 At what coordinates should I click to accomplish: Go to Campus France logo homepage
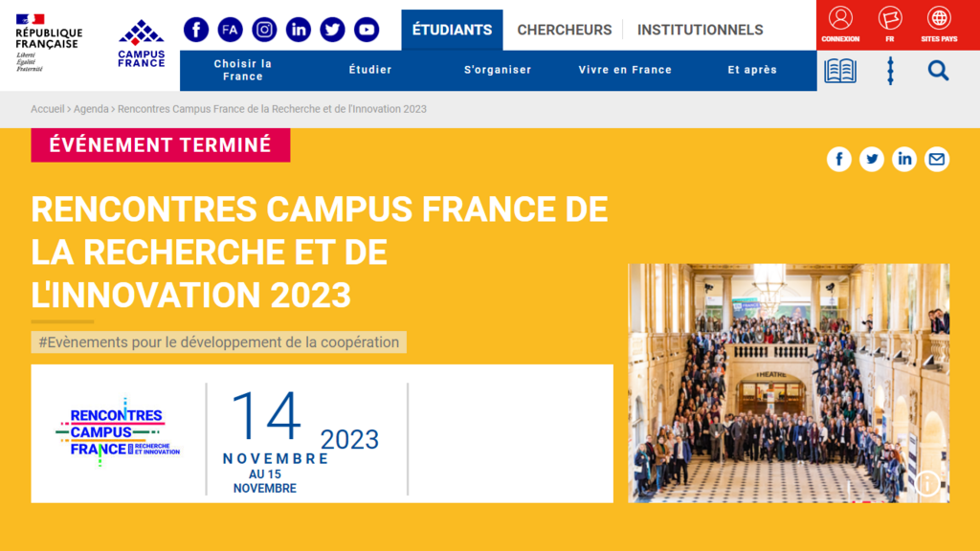[x=142, y=43]
